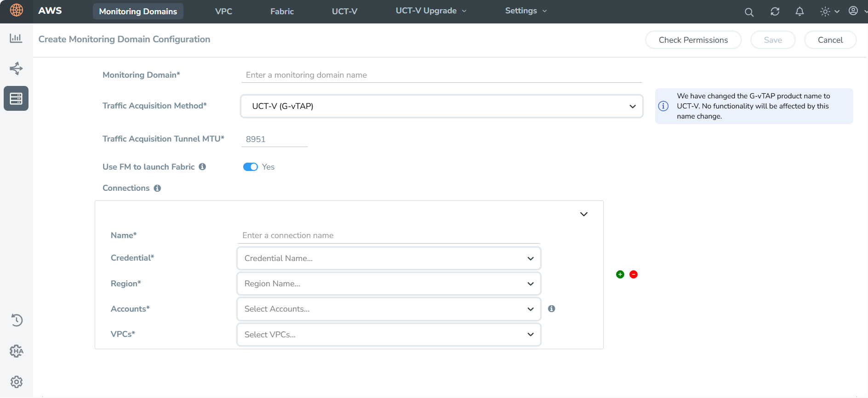Open the dashboard chart icon in sidebar
Viewport: 868px width, 398px height.
[x=16, y=38]
